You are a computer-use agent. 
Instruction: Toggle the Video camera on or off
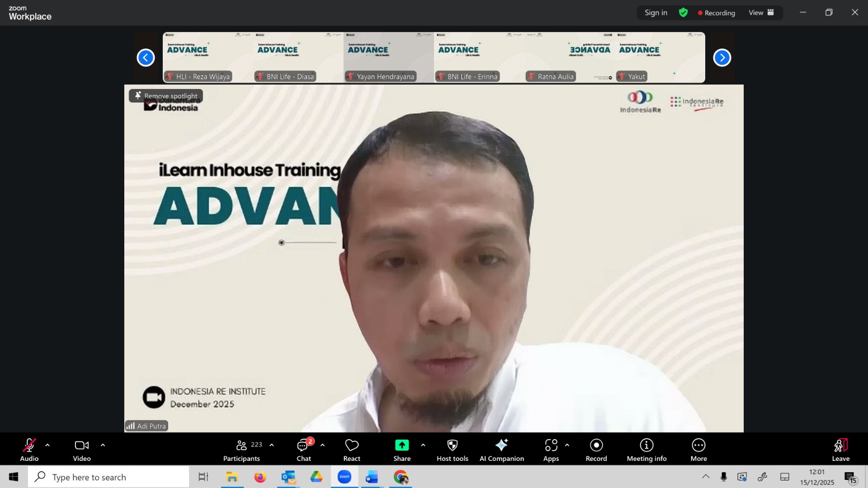[82, 450]
